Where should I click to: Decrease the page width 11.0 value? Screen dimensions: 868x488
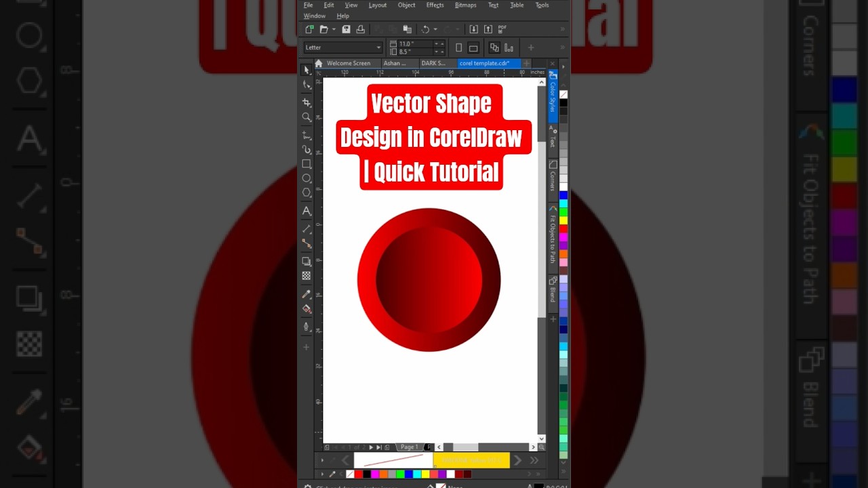tap(437, 43)
